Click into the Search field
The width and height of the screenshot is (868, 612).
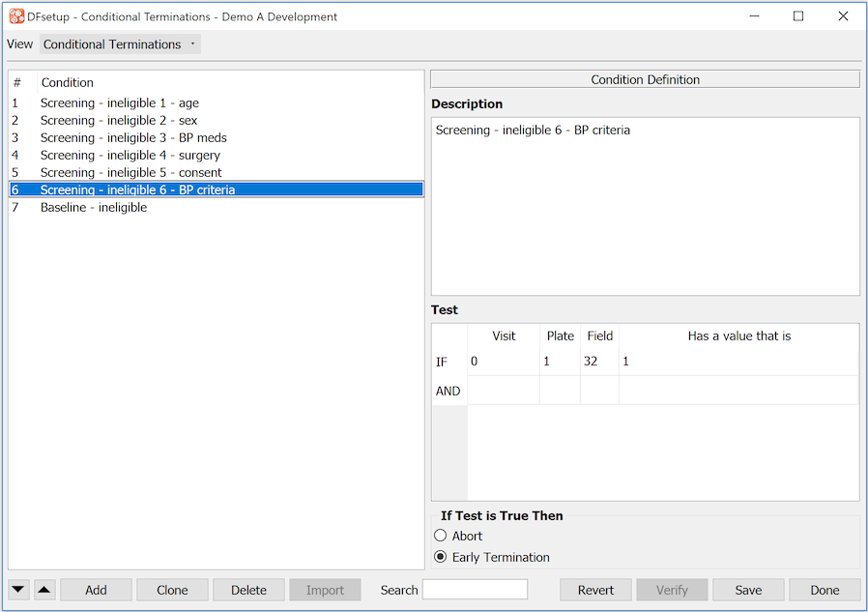tap(475, 590)
